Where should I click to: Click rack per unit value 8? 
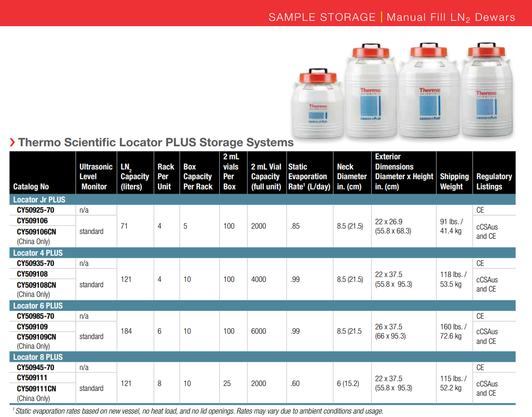[159, 384]
